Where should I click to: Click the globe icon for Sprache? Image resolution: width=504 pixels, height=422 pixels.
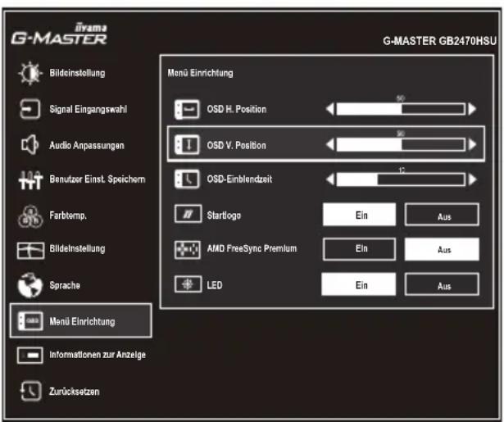(x=30, y=285)
